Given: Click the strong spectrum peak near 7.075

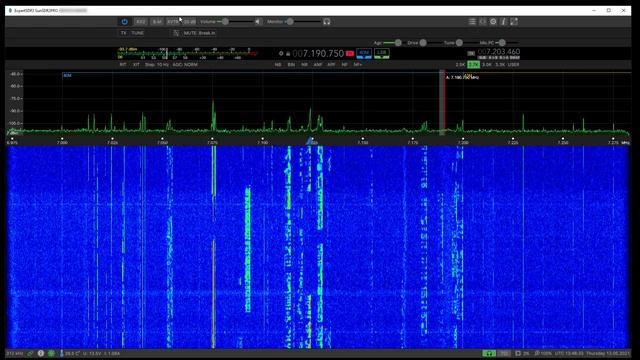Looking at the screenshot, I should (x=213, y=115).
